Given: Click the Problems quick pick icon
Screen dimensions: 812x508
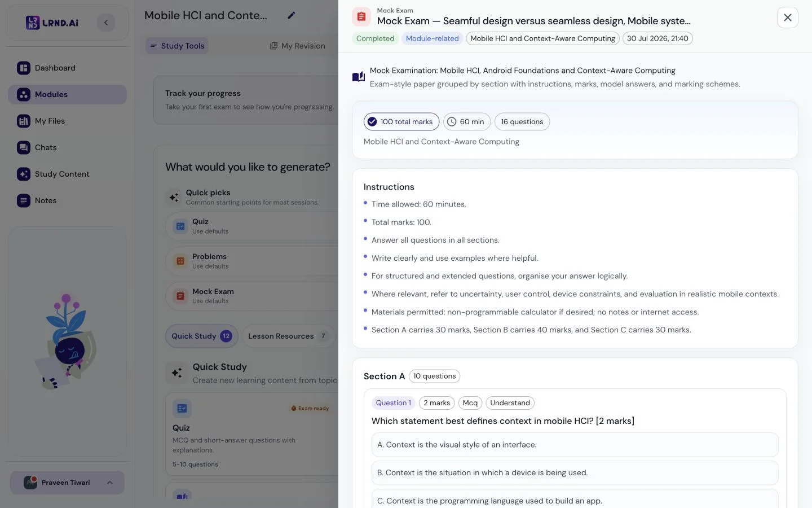Looking at the screenshot, I should coord(180,261).
